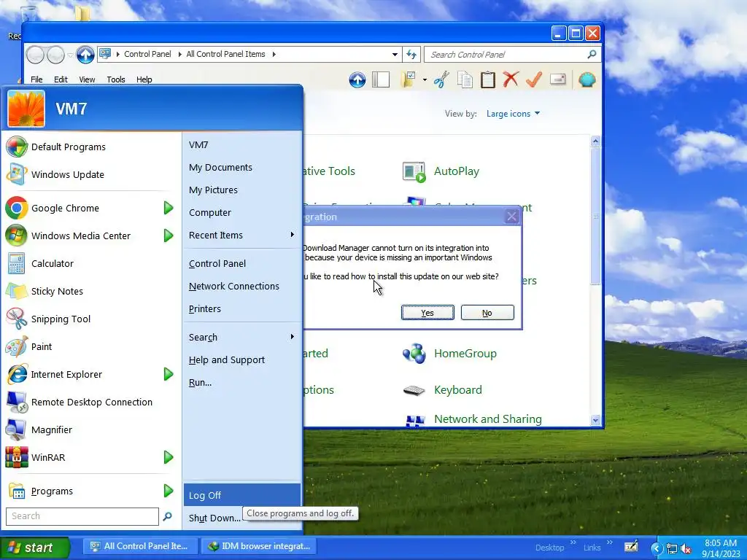The height and width of the screenshot is (560, 747).
Task: Click the shell globe toolbar icon
Action: coord(587,79)
